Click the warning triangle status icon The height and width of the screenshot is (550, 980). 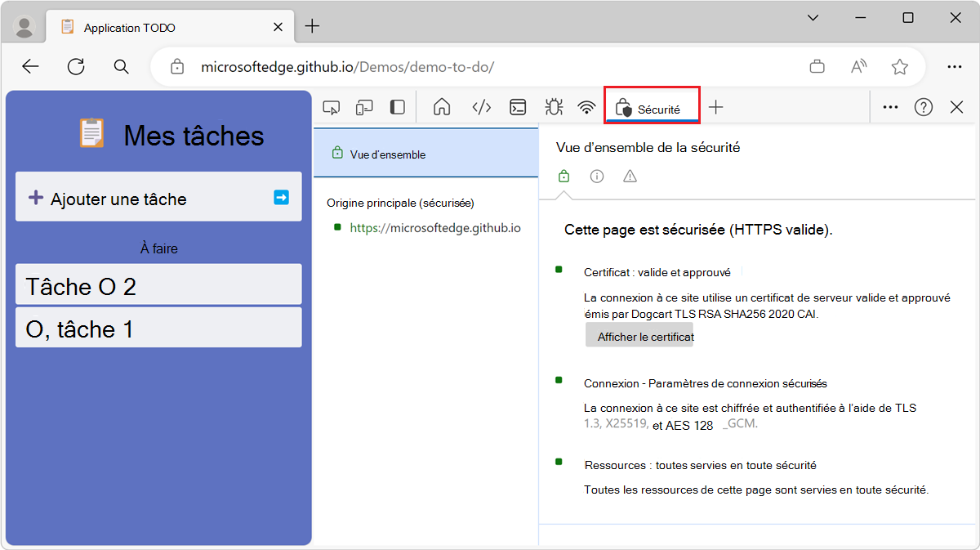pos(630,176)
